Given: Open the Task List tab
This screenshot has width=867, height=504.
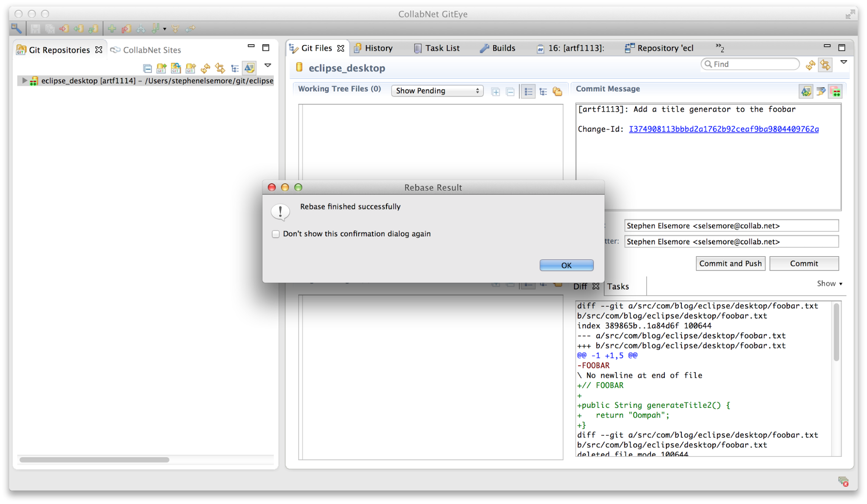Looking at the screenshot, I should tap(442, 48).
